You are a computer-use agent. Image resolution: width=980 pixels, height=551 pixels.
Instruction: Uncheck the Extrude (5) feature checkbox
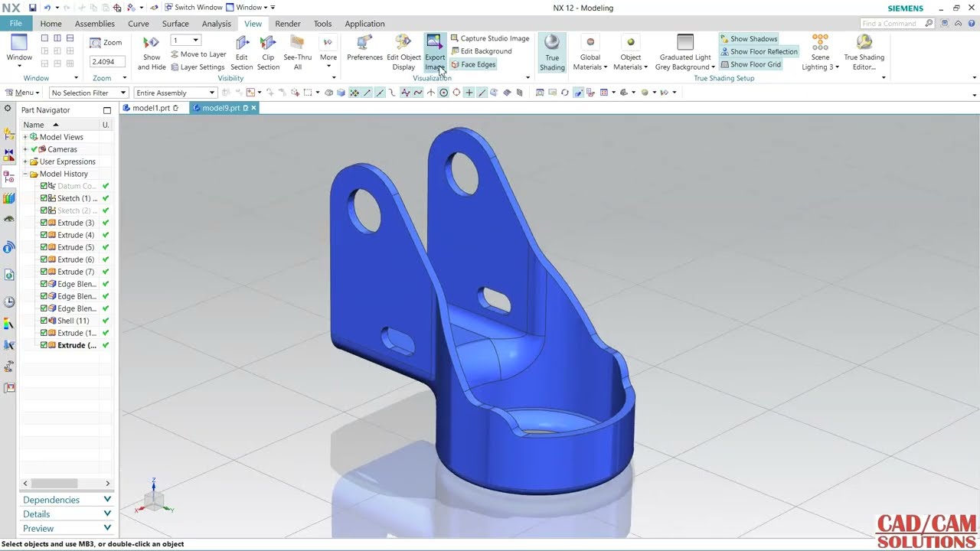[44, 247]
